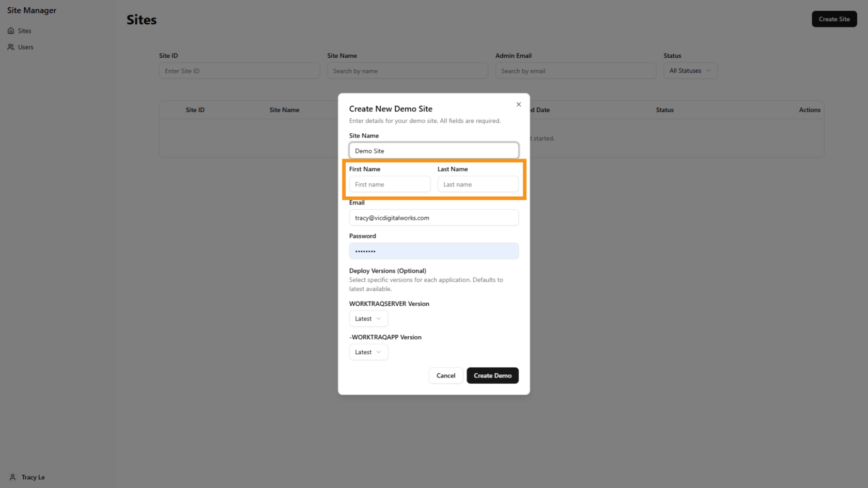Click into the Password field

pos(433,251)
